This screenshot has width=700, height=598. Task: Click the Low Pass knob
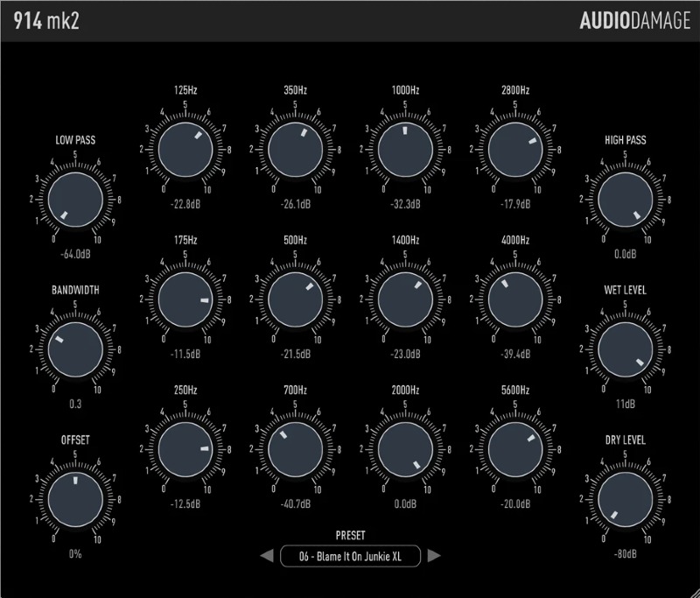[75, 200]
